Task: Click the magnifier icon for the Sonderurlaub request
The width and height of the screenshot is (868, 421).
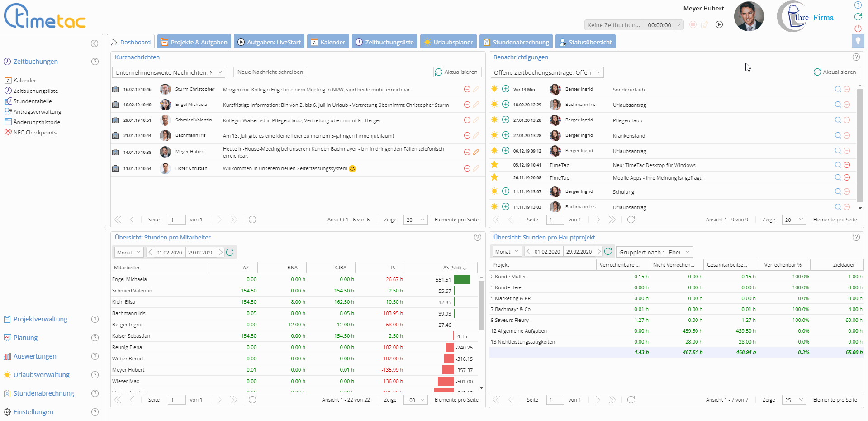Action: 838,90
